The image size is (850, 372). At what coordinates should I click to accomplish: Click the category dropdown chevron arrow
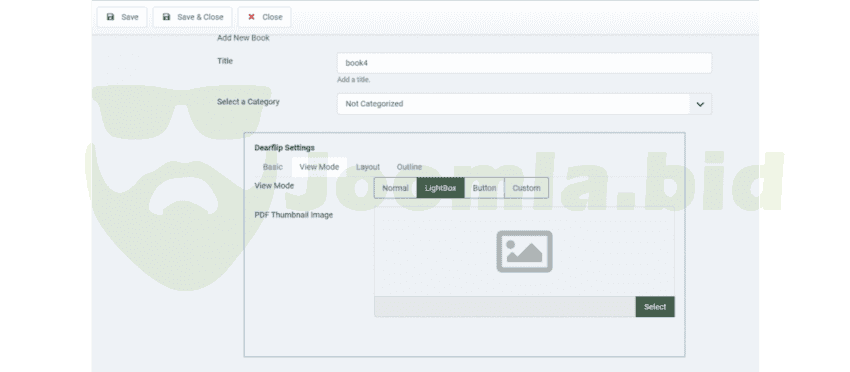700,104
